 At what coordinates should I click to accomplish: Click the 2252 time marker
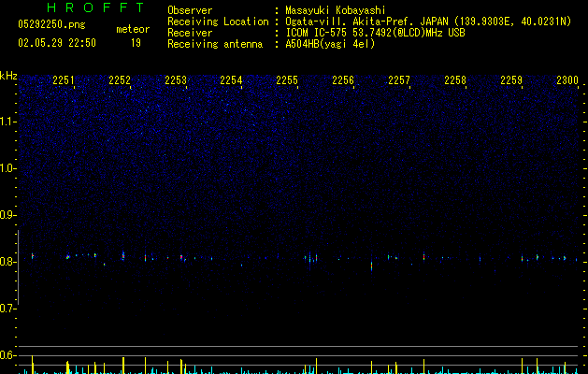click(120, 80)
